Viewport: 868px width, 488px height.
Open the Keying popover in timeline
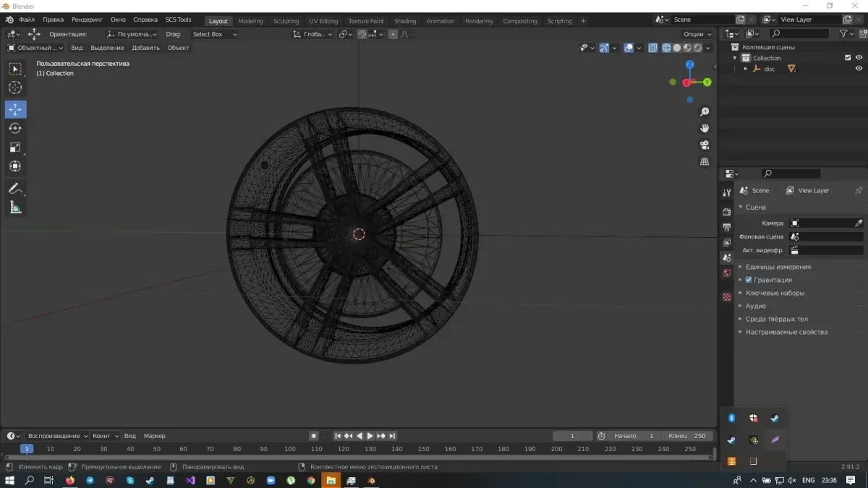click(106, 436)
